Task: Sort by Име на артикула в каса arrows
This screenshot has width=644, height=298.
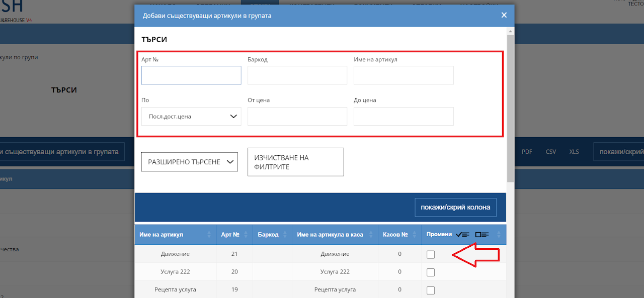Action: [x=371, y=235]
